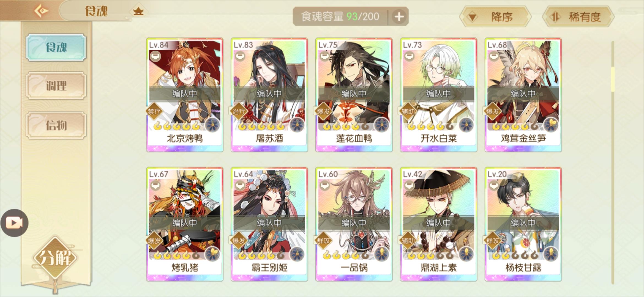Open the 霸王别姬 character card
The image size is (644, 297).
pyautogui.click(x=269, y=224)
